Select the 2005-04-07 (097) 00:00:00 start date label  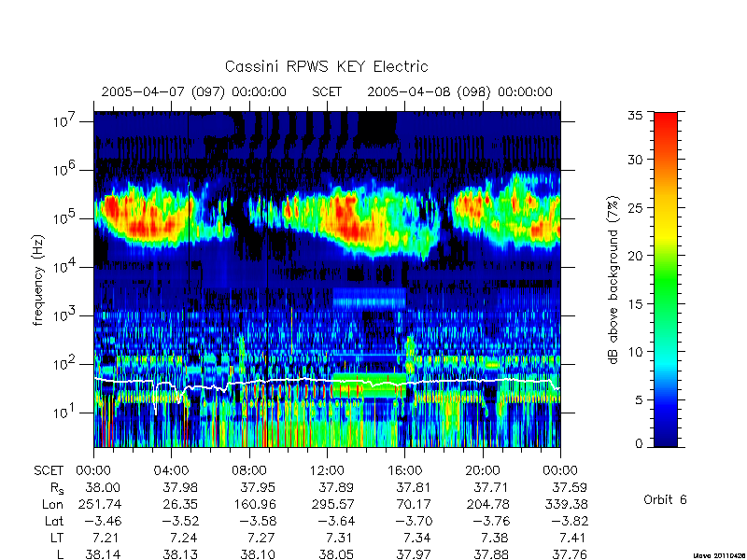194,91
